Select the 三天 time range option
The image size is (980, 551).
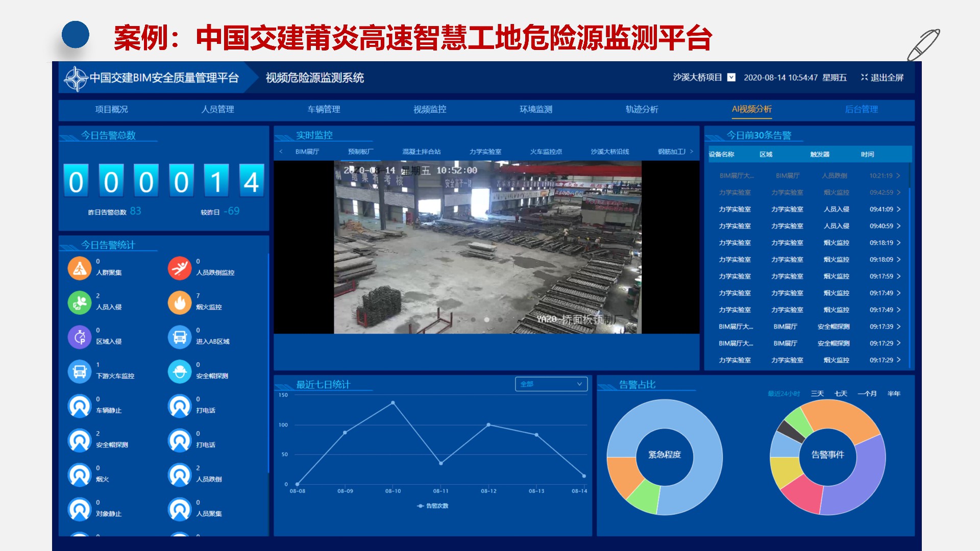point(817,393)
